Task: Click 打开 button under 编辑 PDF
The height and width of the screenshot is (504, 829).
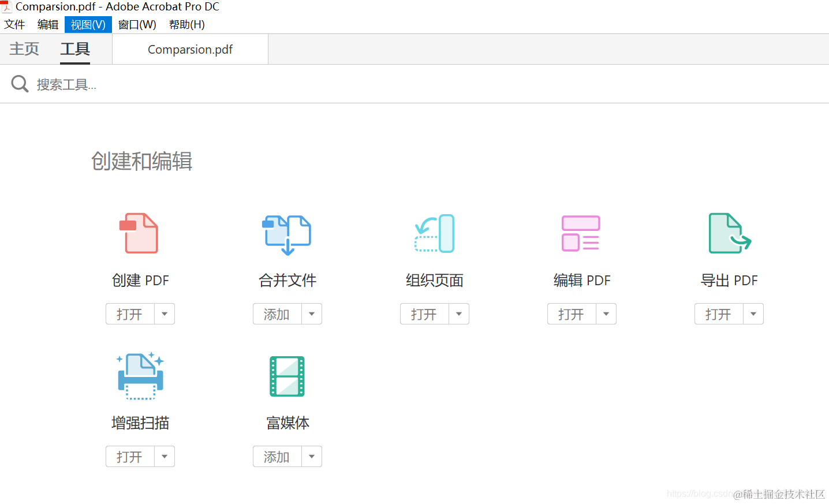Action: (572, 314)
